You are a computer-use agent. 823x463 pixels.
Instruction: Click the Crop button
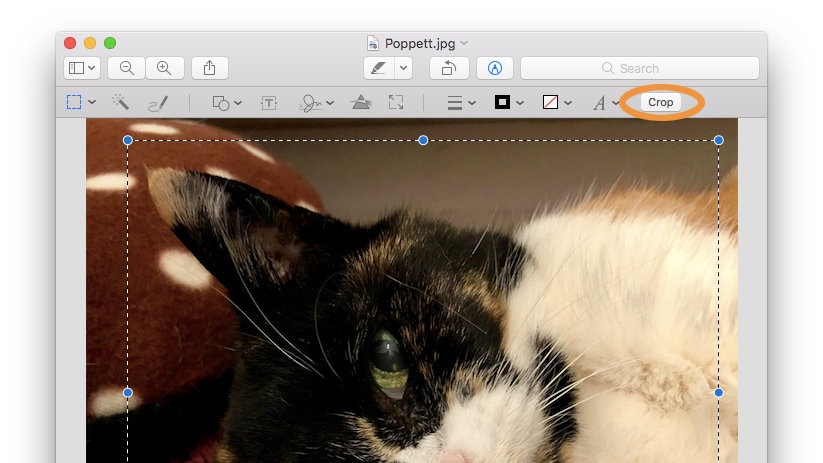pyautogui.click(x=660, y=102)
